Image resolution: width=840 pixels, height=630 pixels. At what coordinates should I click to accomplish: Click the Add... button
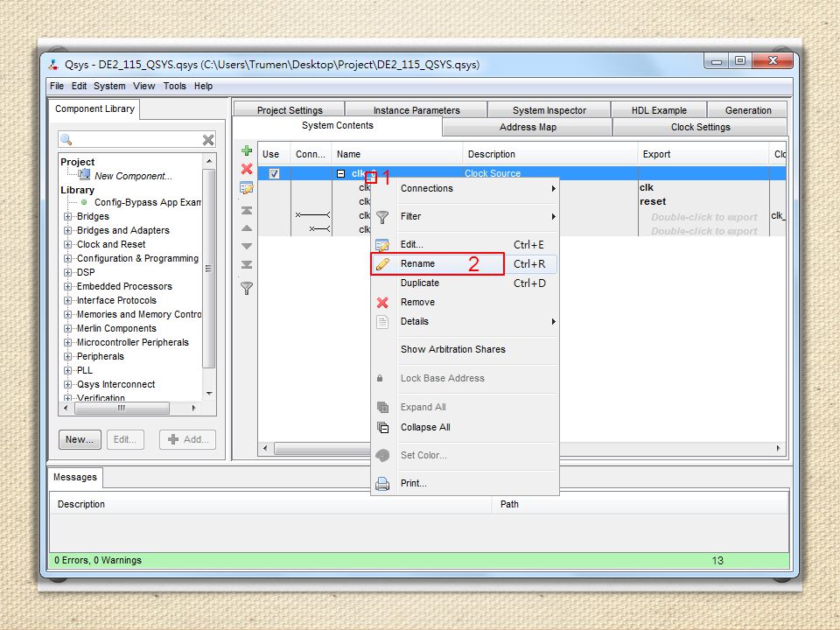(188, 440)
